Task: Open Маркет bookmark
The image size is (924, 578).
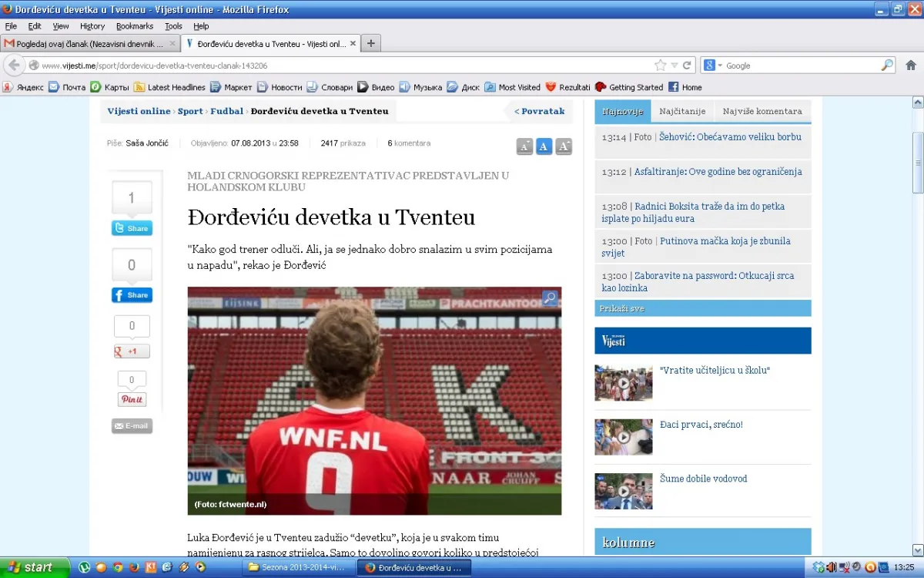Action: tap(231, 87)
